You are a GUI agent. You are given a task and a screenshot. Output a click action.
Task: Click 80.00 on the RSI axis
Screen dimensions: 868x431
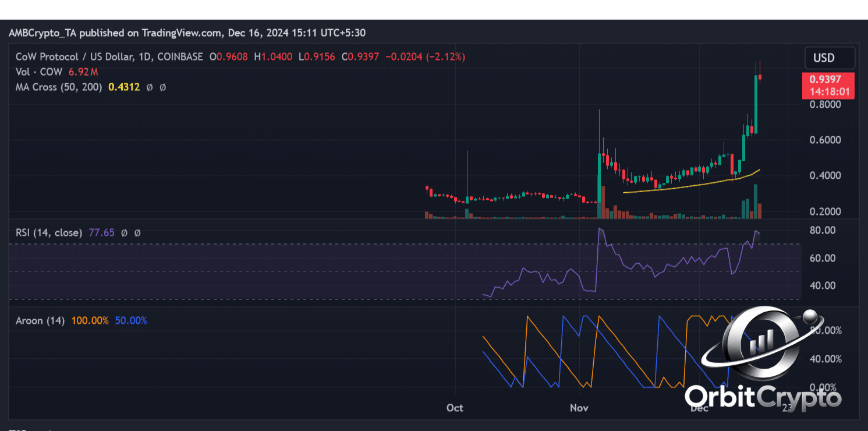[x=823, y=231]
